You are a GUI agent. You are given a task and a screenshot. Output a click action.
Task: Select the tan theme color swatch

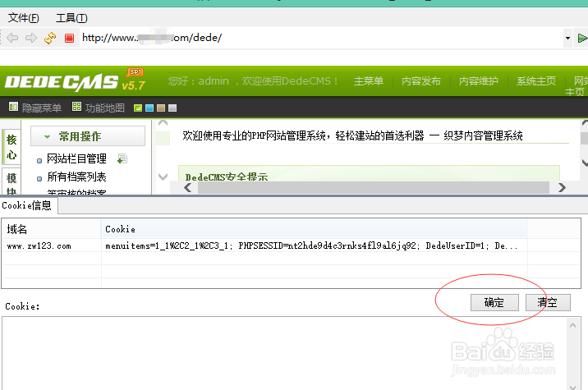tap(161, 108)
